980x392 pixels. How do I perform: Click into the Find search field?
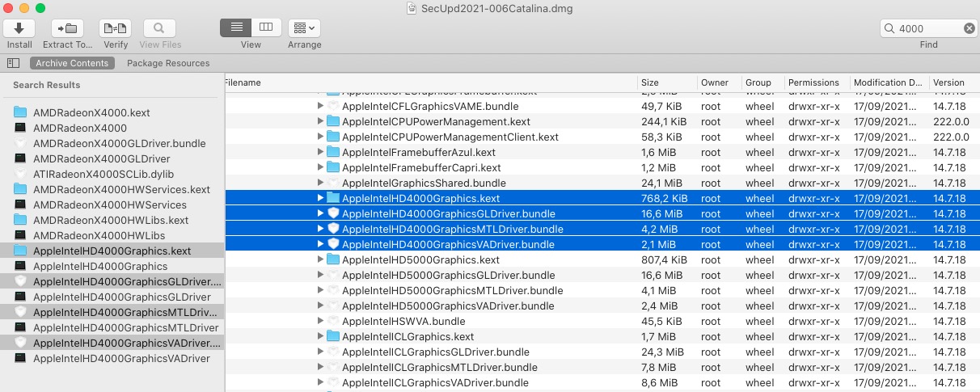point(928,28)
